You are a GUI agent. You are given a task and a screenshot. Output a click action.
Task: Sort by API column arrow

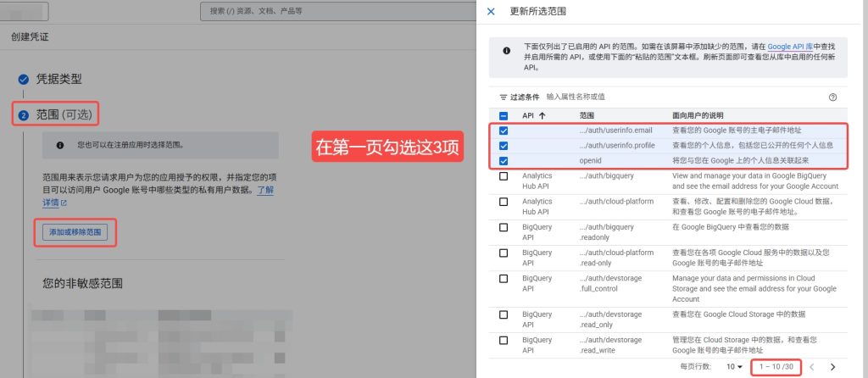542,115
